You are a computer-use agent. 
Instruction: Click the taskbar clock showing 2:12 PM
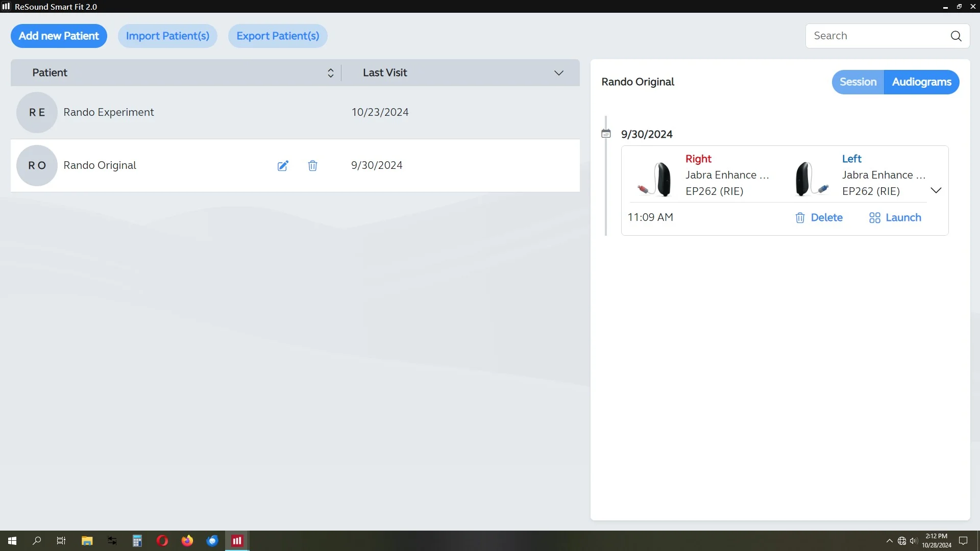pyautogui.click(x=936, y=541)
